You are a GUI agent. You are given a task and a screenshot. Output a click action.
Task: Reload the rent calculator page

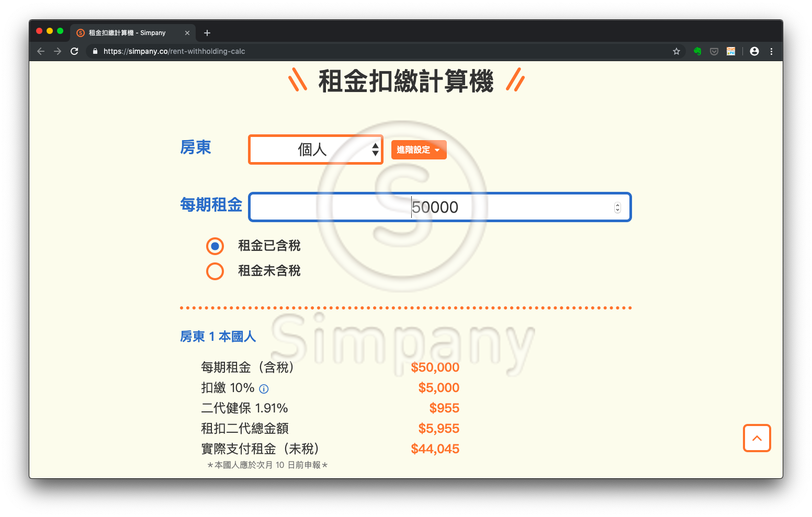74,51
